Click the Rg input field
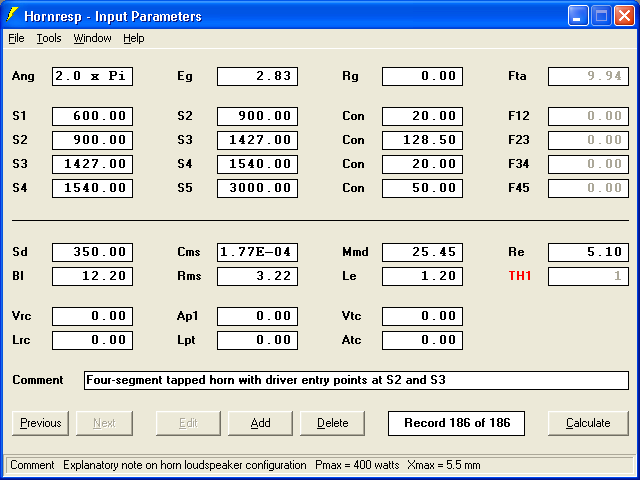 point(422,76)
